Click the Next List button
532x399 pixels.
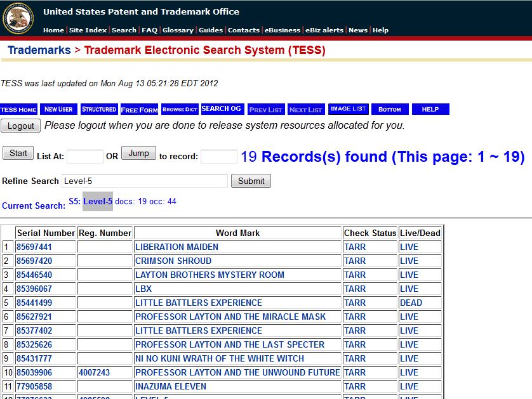coord(307,109)
